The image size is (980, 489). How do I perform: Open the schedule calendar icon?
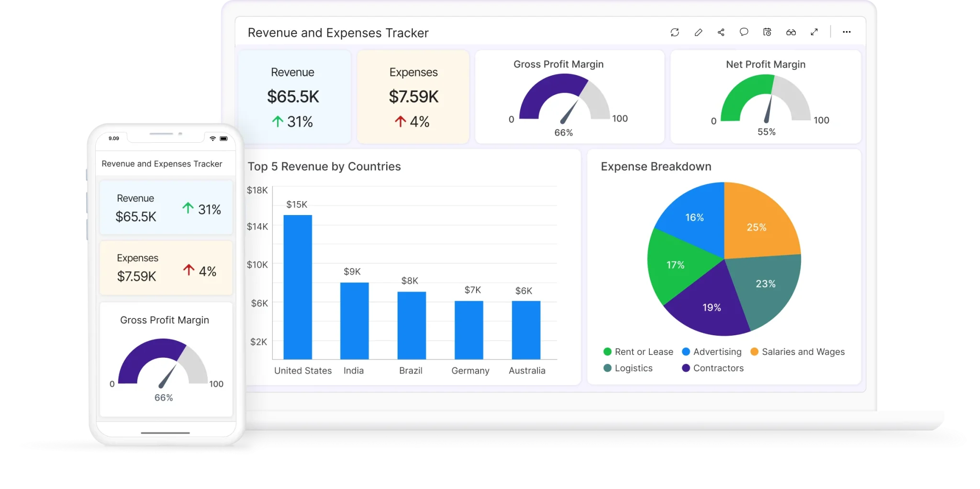pyautogui.click(x=767, y=32)
